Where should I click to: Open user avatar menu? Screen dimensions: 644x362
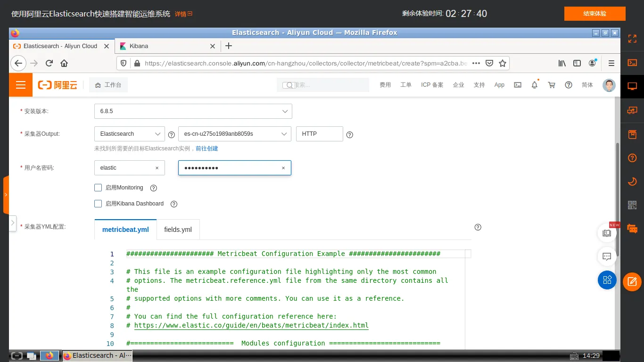coord(609,85)
